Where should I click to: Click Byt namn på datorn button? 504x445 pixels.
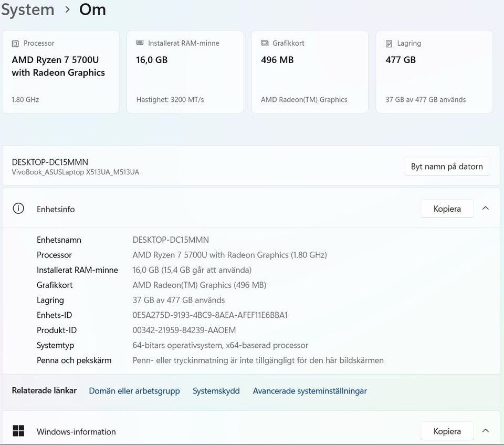[x=447, y=167]
